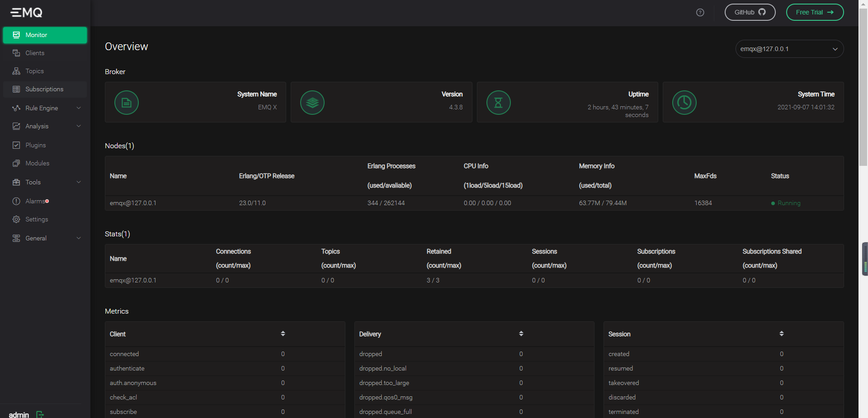The width and height of the screenshot is (868, 418).
Task: Sort the Client metrics table
Action: tap(283, 333)
